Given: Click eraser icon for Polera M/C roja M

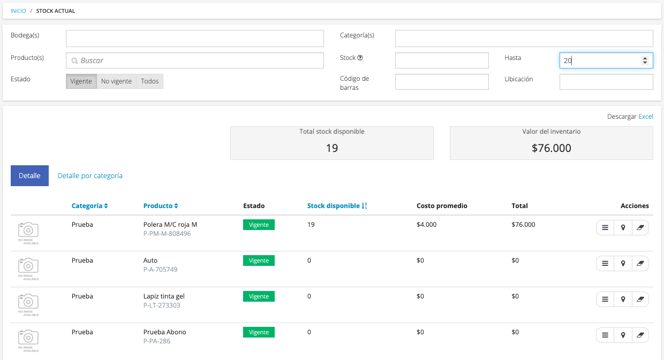Looking at the screenshot, I should (640, 228).
